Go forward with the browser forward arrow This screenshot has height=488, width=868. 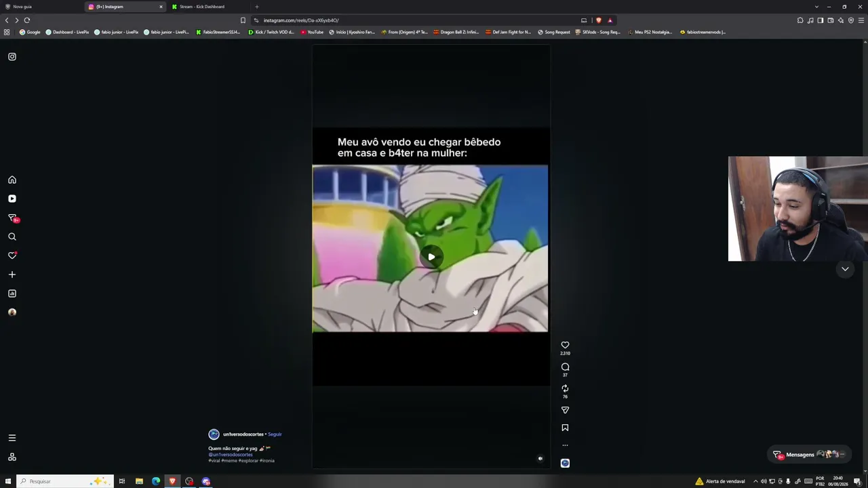(17, 20)
